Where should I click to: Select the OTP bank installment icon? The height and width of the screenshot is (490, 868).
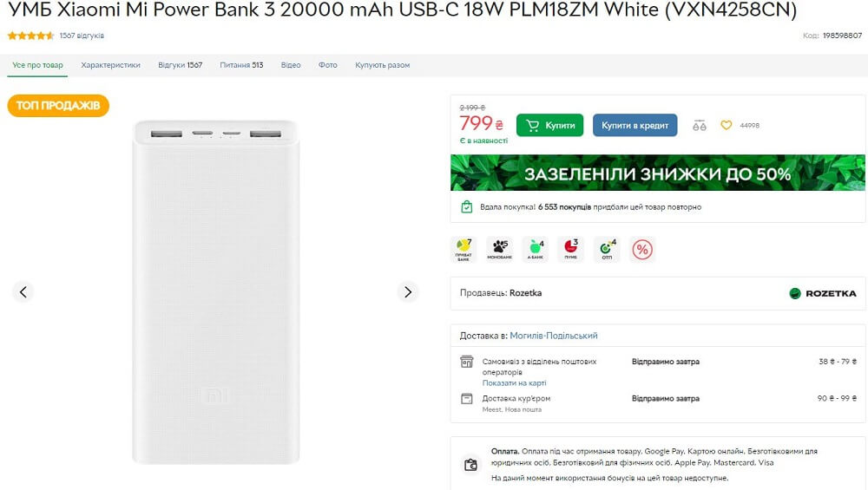tap(607, 250)
